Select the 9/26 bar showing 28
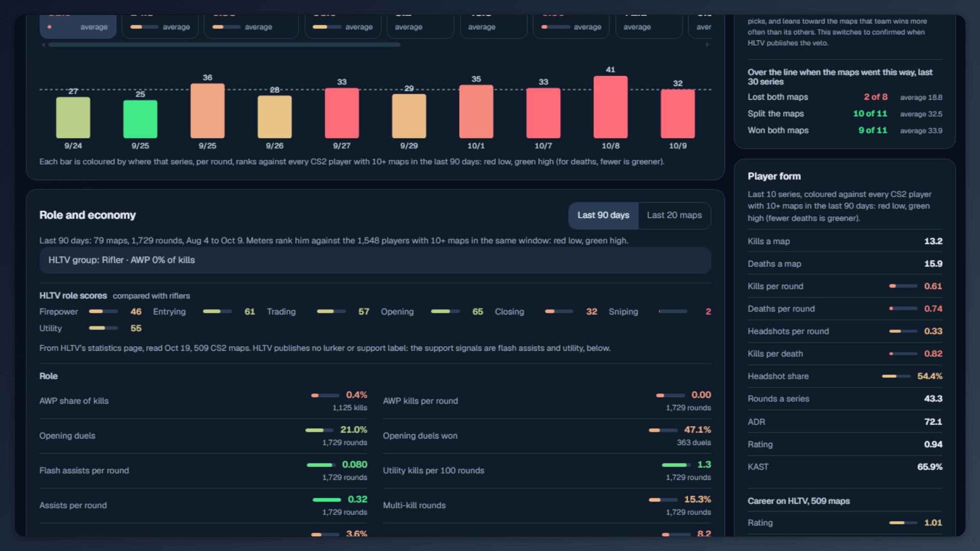The width and height of the screenshot is (980, 551). 274,117
